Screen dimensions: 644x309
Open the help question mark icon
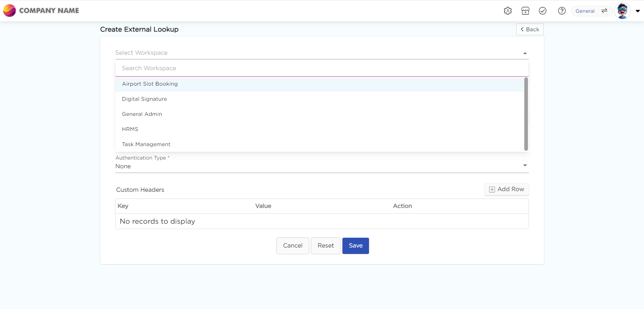coord(561,11)
